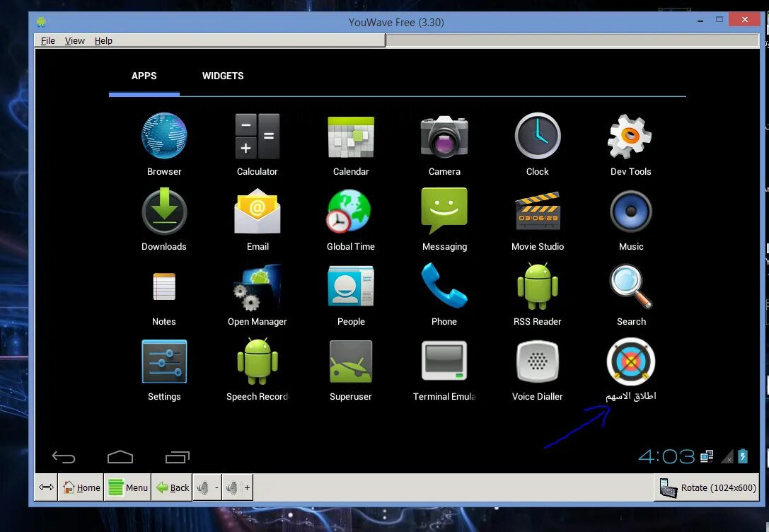Viewport: 769px width, 532px height.
Task: Open the View menu
Action: coord(74,41)
